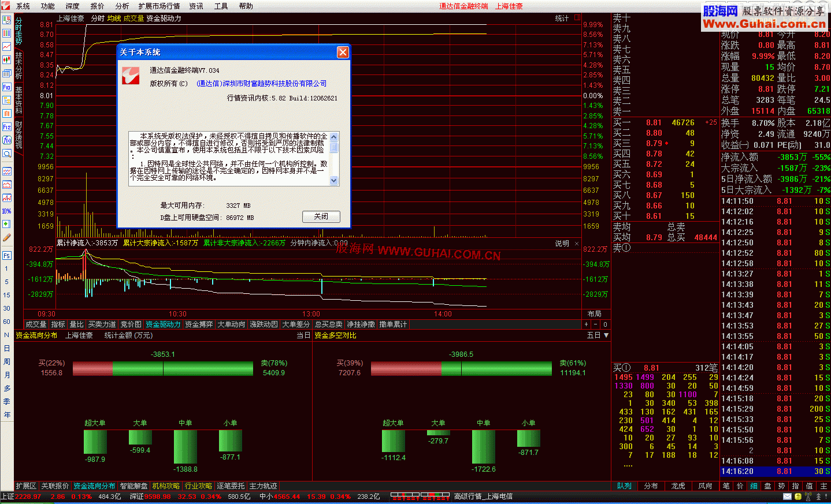Select the candlestick chart icon in sidebar
Image resolution: width=831 pixels, height=504 pixels.
point(7,59)
